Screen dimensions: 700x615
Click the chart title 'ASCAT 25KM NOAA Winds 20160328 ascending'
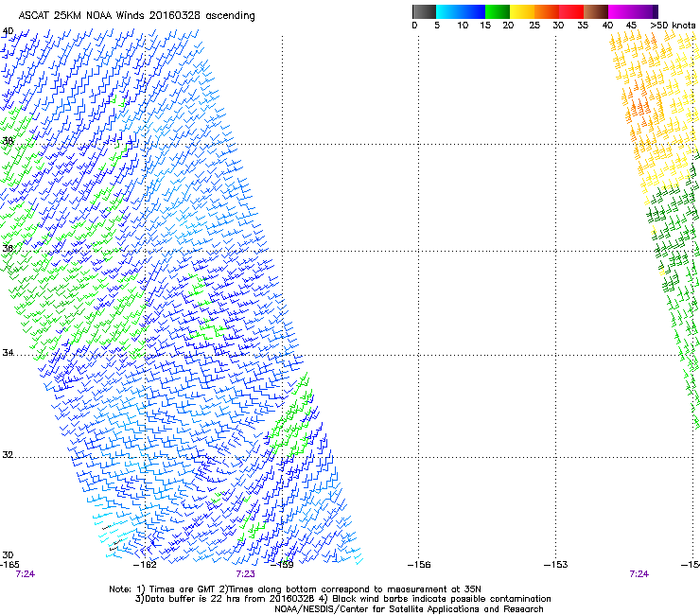[x=136, y=15]
